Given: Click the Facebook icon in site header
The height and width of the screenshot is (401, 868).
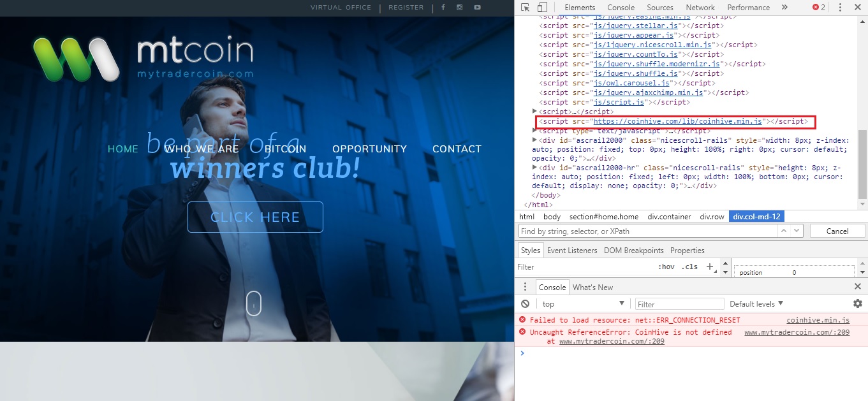Looking at the screenshot, I should (443, 8).
